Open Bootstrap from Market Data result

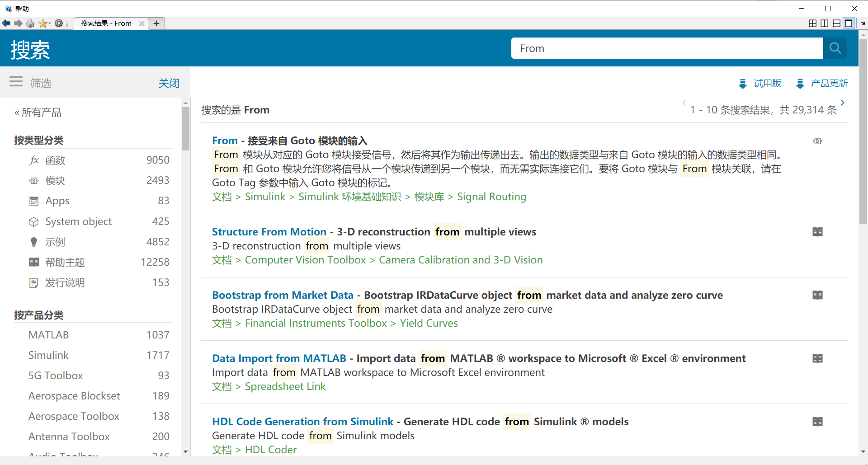pos(283,295)
